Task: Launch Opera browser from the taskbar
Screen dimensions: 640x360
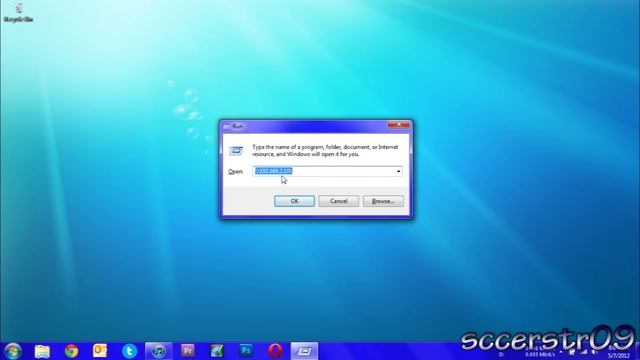Action: (x=276, y=351)
